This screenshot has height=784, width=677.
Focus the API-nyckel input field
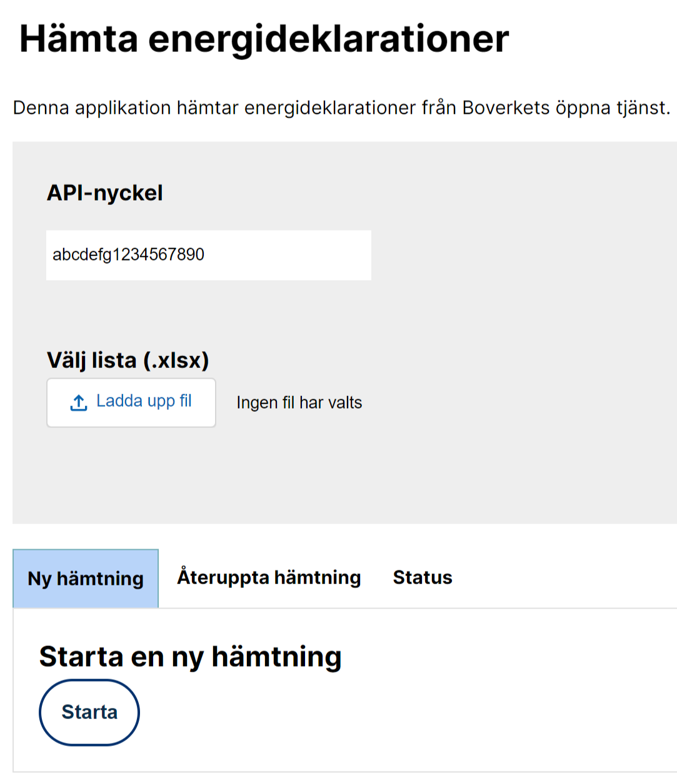coord(209,255)
